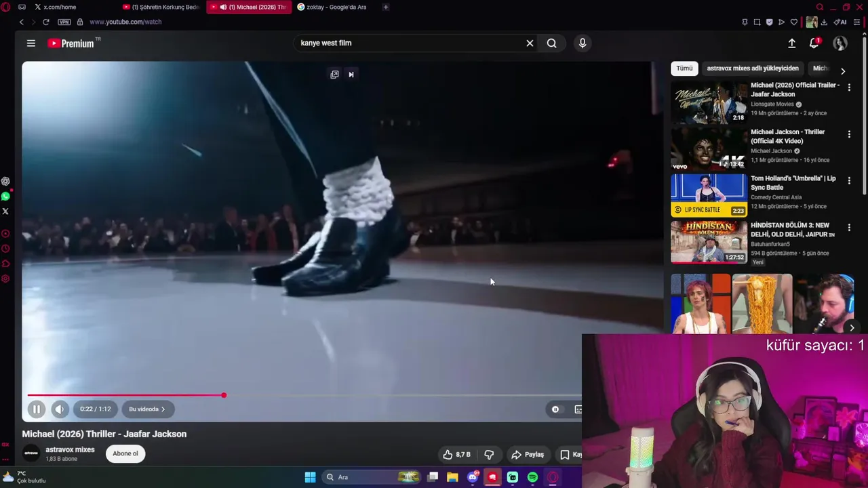Run the search with the magnifier button
This screenshot has height=488, width=868.
[x=552, y=43]
